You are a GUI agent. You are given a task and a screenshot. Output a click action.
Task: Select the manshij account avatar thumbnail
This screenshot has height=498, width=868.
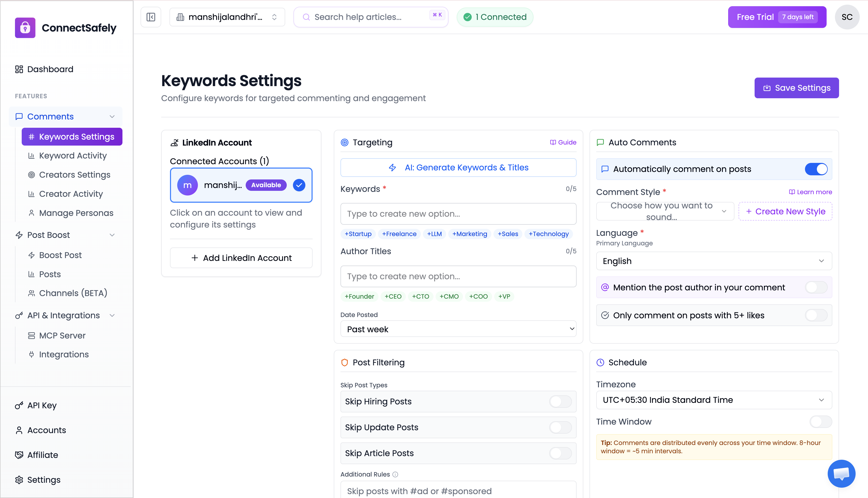pos(188,185)
